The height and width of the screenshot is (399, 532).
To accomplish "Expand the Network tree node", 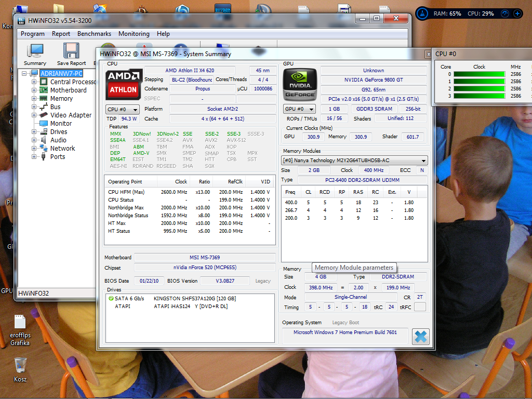I will [34, 148].
